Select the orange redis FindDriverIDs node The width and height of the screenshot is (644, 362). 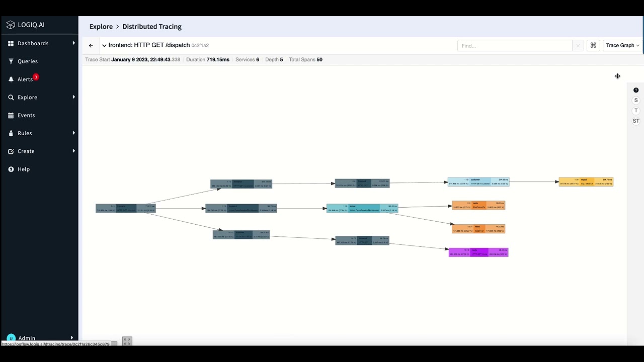click(x=478, y=205)
